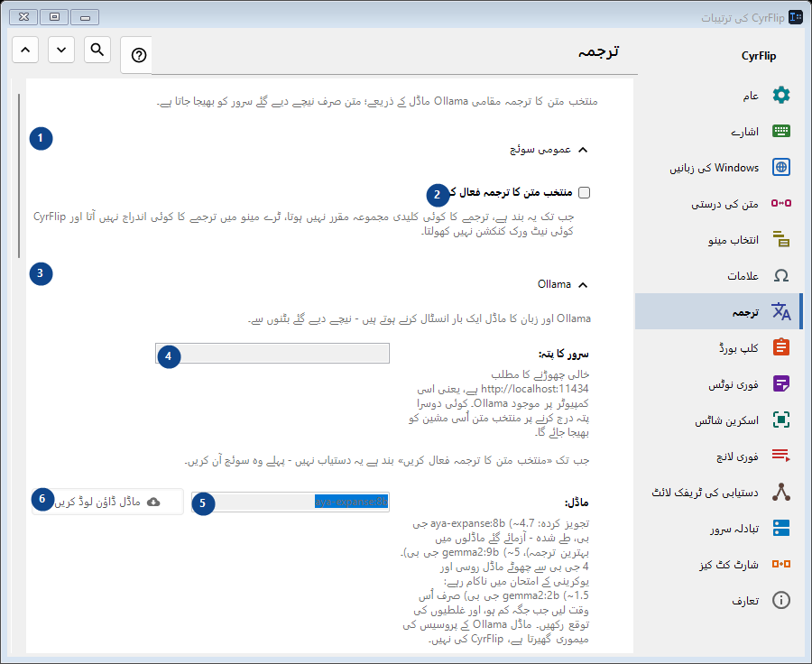The width and height of the screenshot is (812, 664).
Task: Click the سرور کا پتہ: label
Action: (563, 355)
